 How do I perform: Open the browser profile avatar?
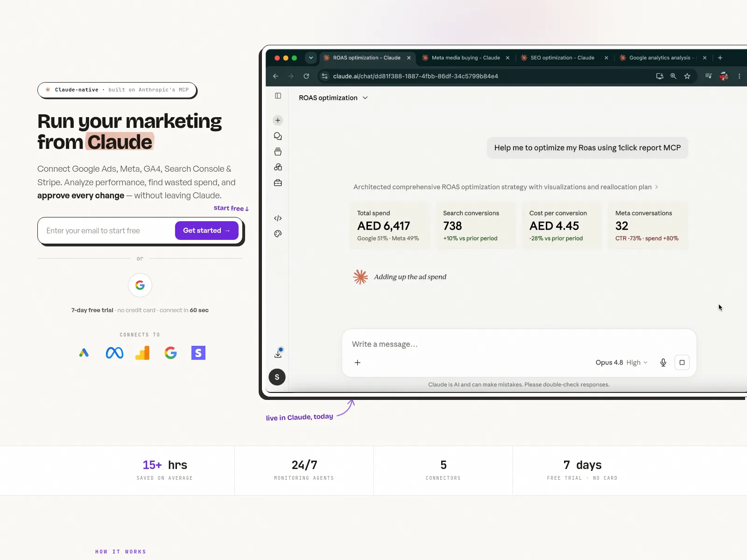tap(724, 76)
